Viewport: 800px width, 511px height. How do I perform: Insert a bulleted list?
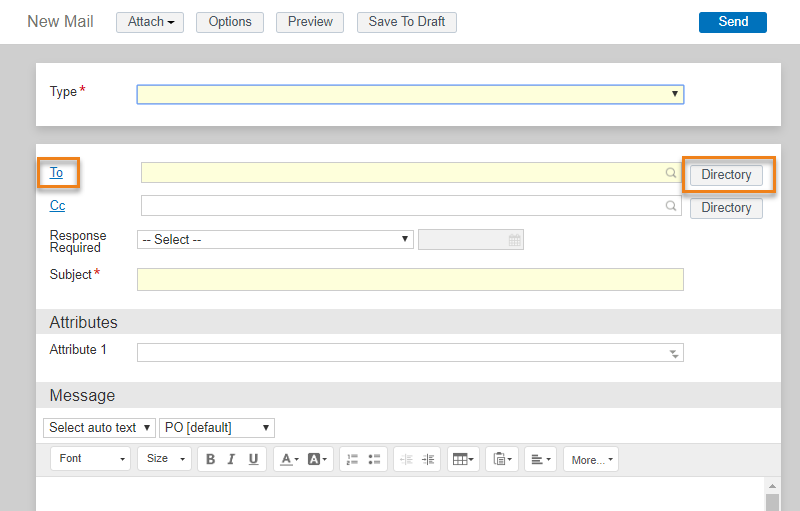[374, 459]
